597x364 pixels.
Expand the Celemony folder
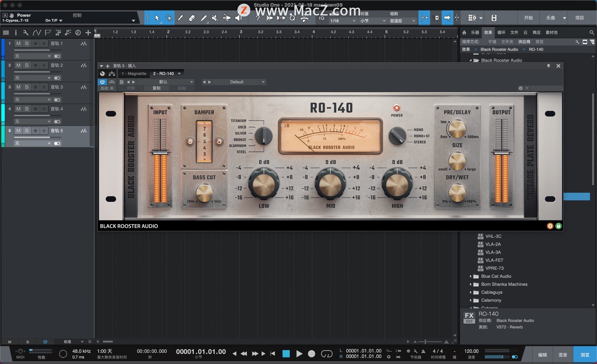click(471, 300)
